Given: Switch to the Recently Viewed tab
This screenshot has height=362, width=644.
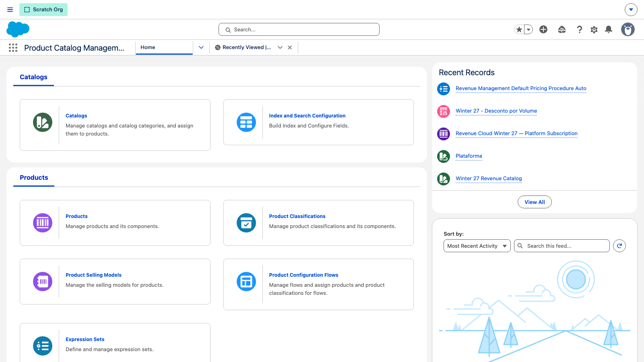Looking at the screenshot, I should pos(247,47).
